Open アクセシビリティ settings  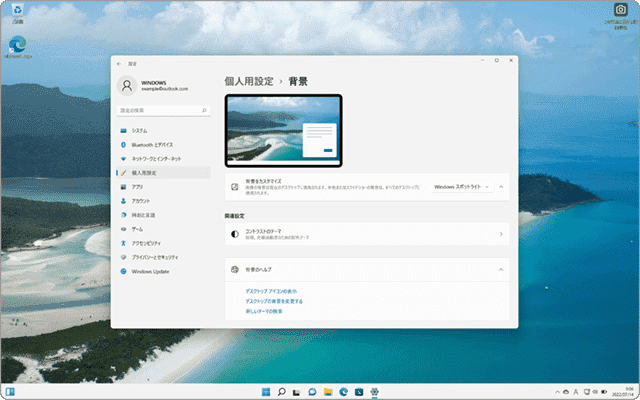[x=147, y=243]
